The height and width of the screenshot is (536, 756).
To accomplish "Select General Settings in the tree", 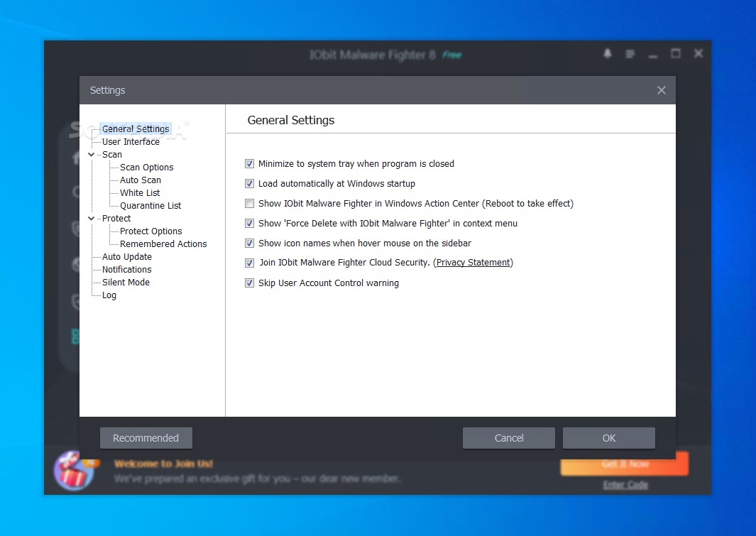I will coord(136,128).
